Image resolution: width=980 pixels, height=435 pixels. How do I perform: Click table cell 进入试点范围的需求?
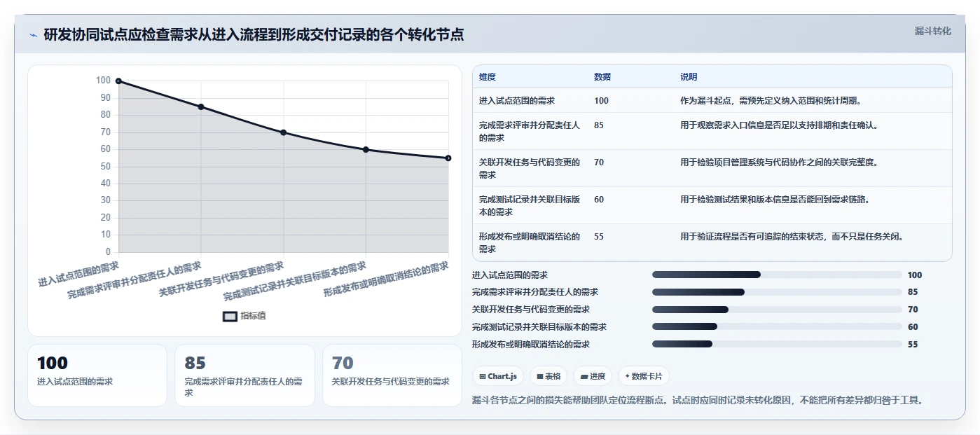click(517, 101)
